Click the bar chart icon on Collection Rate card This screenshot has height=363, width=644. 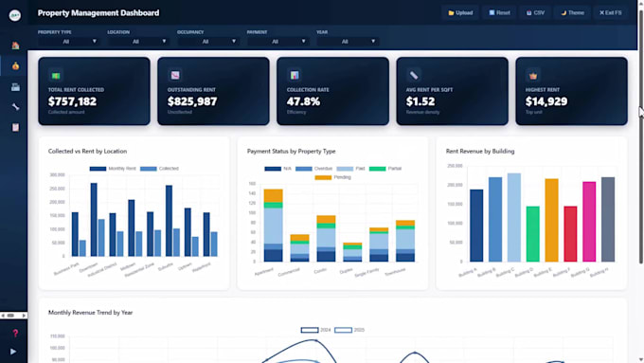click(x=295, y=75)
